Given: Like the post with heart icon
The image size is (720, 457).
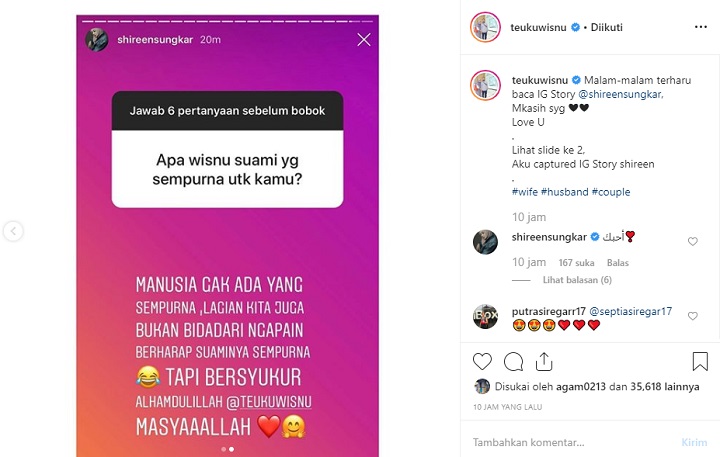Looking at the screenshot, I should (x=482, y=362).
